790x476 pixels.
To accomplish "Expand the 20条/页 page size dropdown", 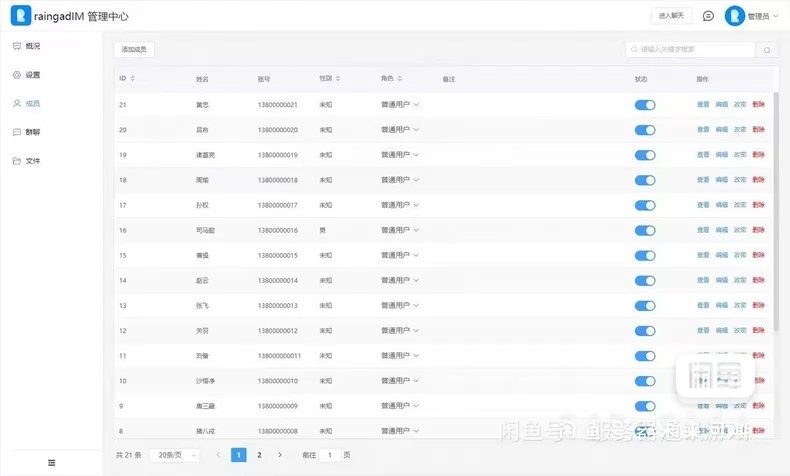I will 176,455.
